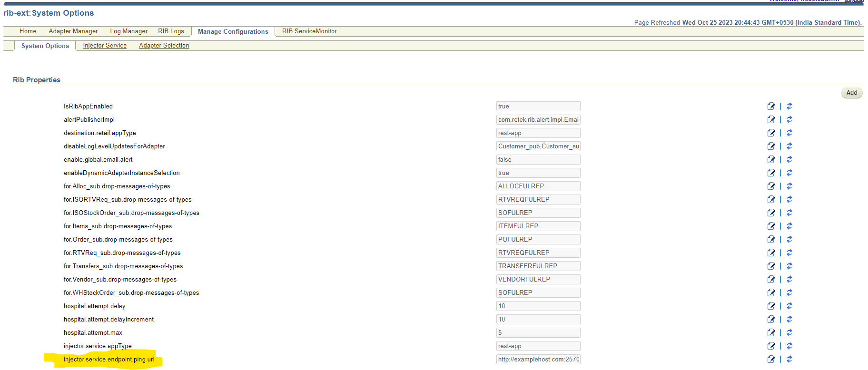Viewport: 868px width, 370px height.
Task: Open RIB ServiceMonitor tab
Action: [x=309, y=31]
